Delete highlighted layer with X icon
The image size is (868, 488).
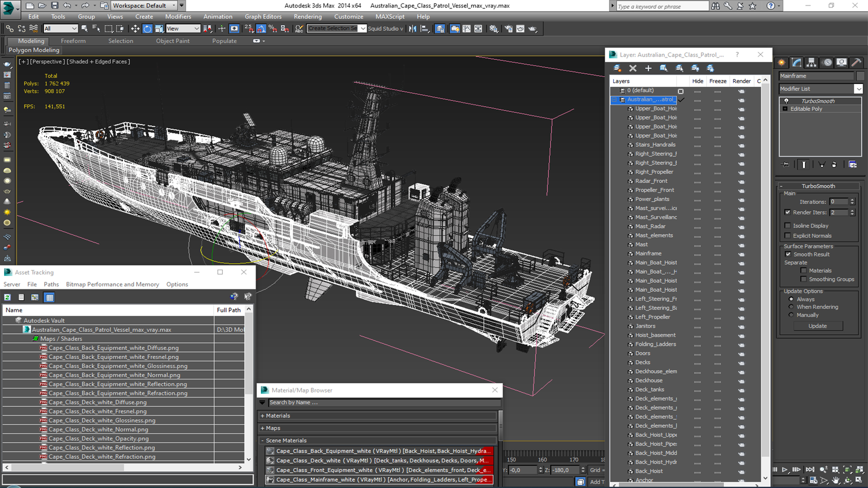click(632, 68)
